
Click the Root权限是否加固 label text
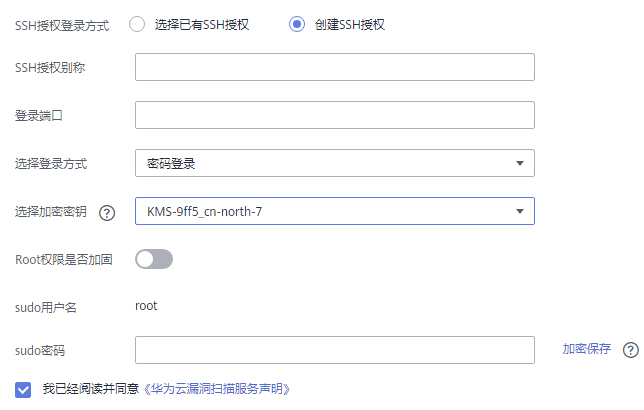[x=64, y=260]
